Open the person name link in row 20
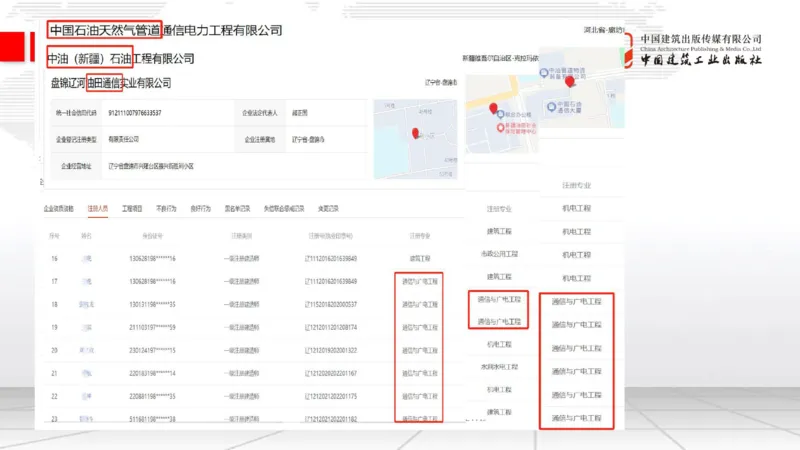 coord(86,351)
